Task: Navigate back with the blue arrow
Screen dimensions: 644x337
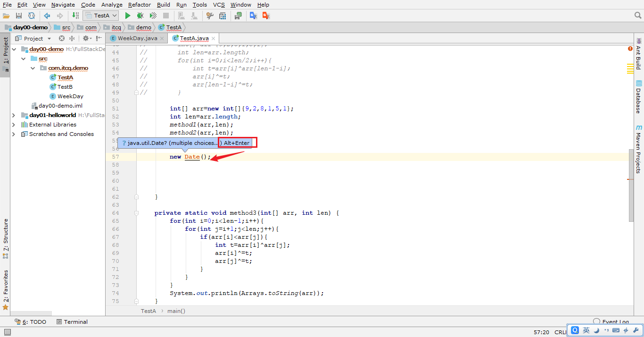Action: [47, 16]
